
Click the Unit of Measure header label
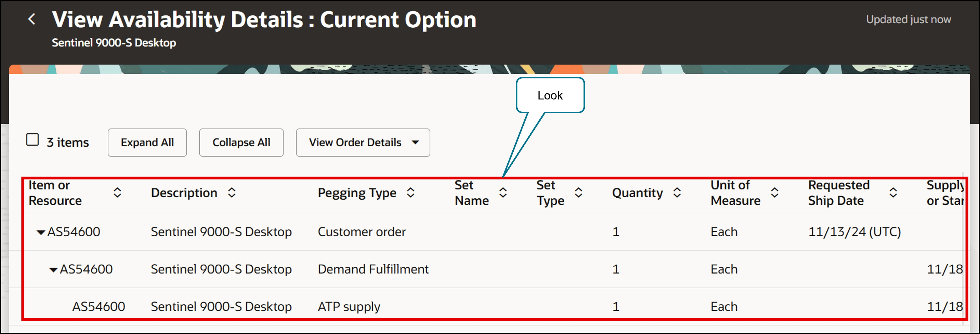735,192
